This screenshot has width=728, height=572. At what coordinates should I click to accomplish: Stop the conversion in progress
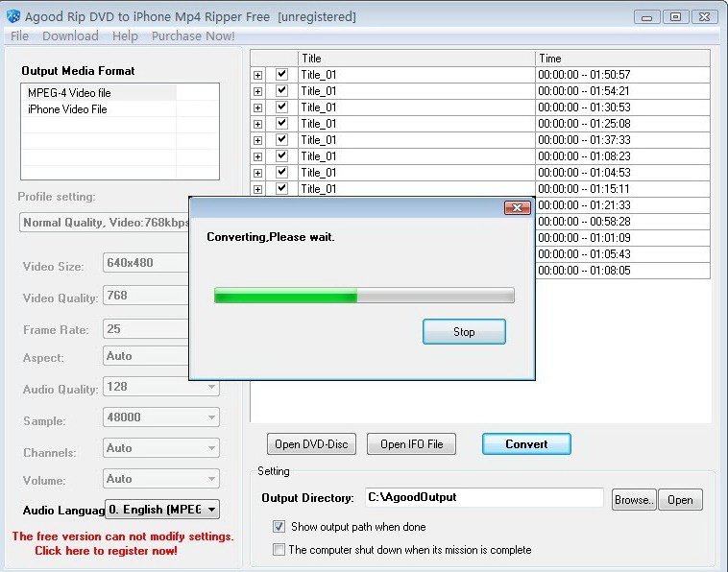pos(464,332)
